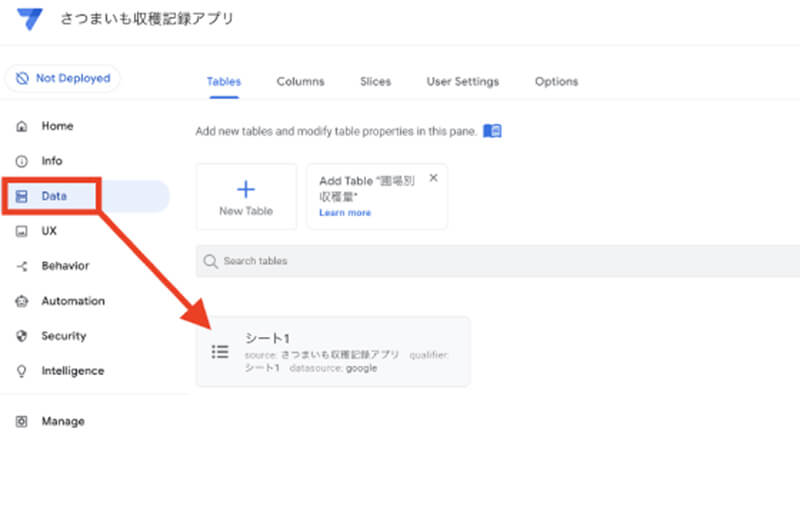This screenshot has height=529, width=800.
Task: Click the Not Deployed status button
Action: click(63, 78)
